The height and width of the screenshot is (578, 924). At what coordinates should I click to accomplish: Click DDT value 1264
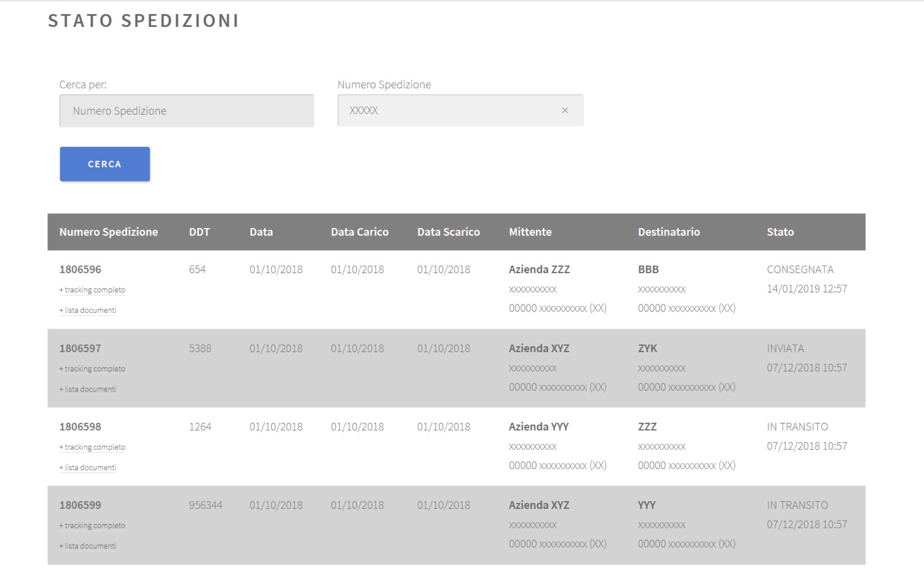point(200,427)
